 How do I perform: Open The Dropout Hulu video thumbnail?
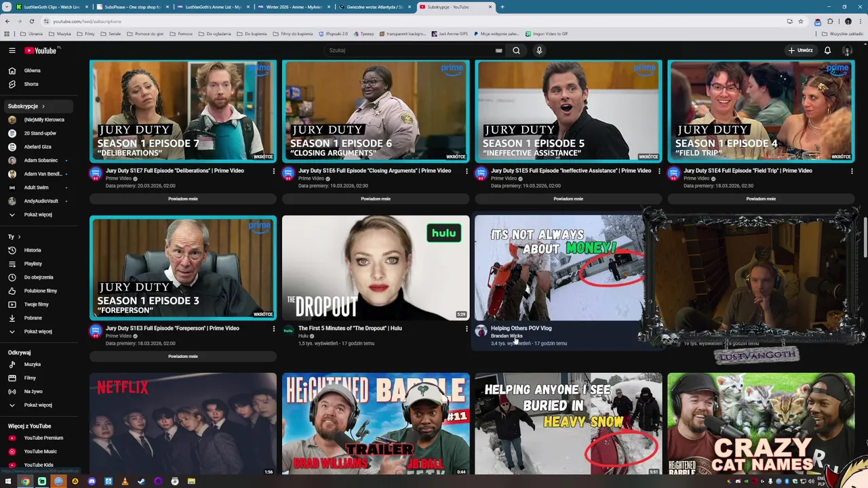(x=376, y=268)
